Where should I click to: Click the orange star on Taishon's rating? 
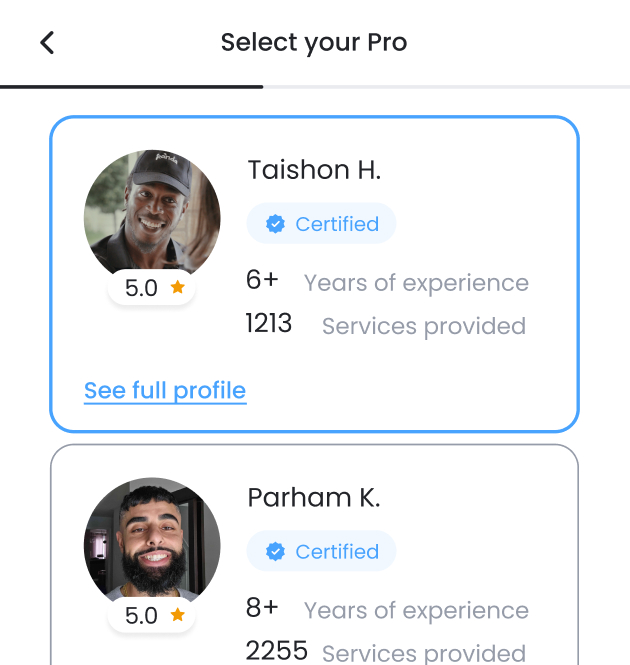click(x=178, y=287)
